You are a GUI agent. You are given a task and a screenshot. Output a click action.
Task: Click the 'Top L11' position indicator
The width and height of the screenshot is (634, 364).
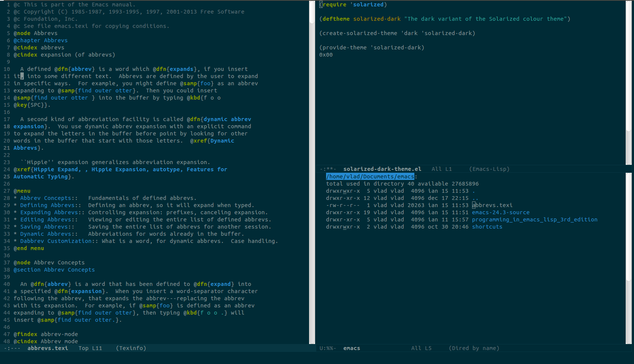click(90, 348)
